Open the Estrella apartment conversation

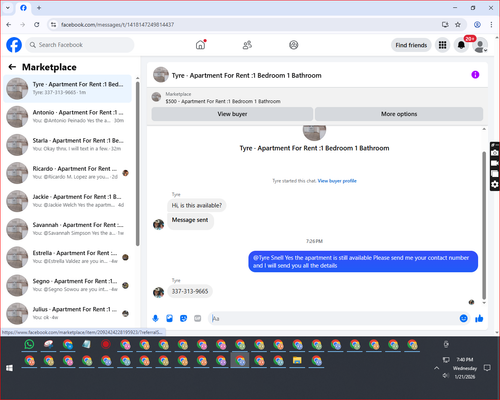pos(68,257)
